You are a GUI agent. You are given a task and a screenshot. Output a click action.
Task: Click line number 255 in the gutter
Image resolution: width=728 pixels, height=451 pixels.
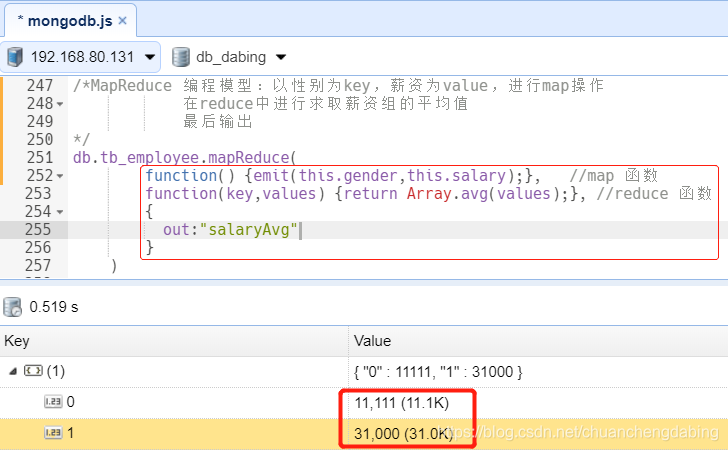[38, 229]
